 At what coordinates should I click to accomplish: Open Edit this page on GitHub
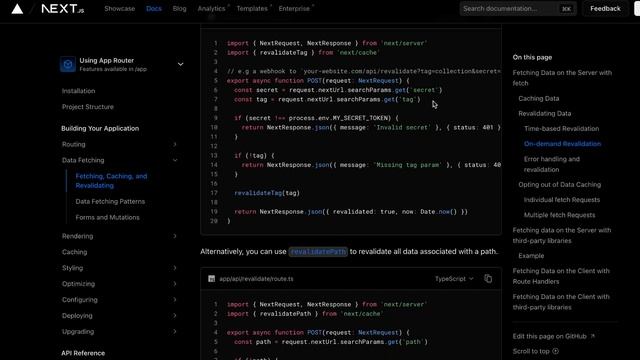point(553,336)
